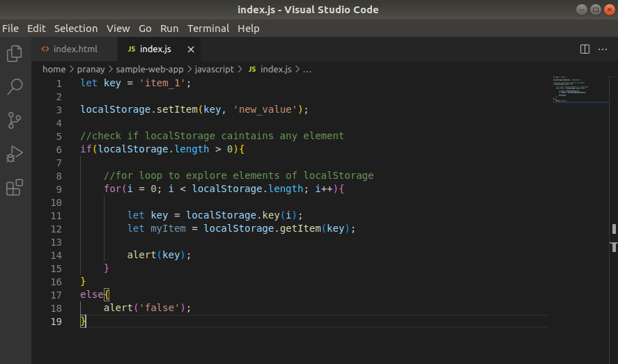
Task: Open the Terminal menu
Action: click(208, 29)
